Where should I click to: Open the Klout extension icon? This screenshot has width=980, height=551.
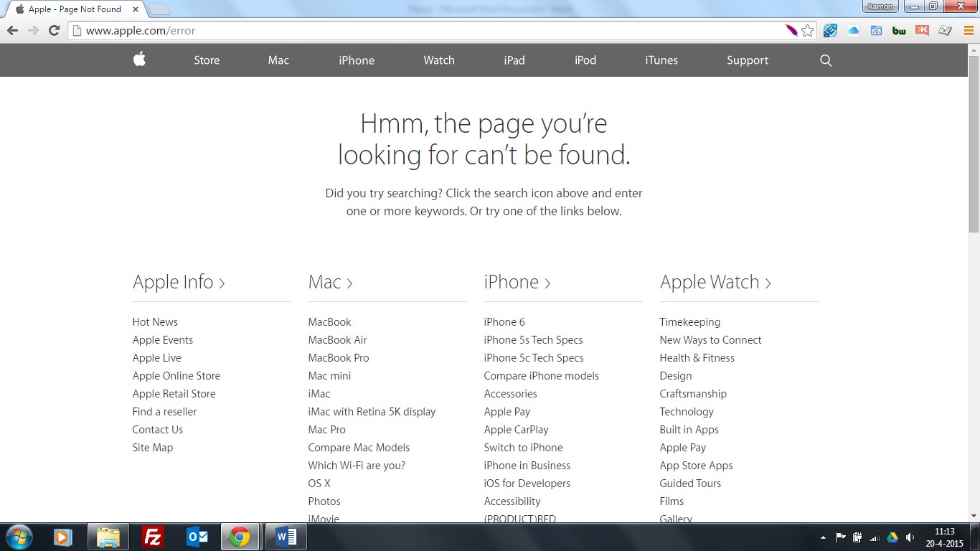(922, 30)
